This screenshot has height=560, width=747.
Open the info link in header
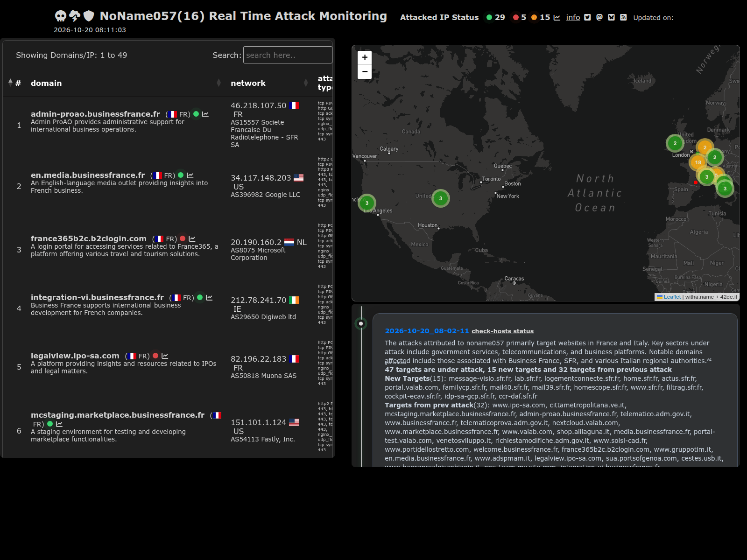(573, 17)
